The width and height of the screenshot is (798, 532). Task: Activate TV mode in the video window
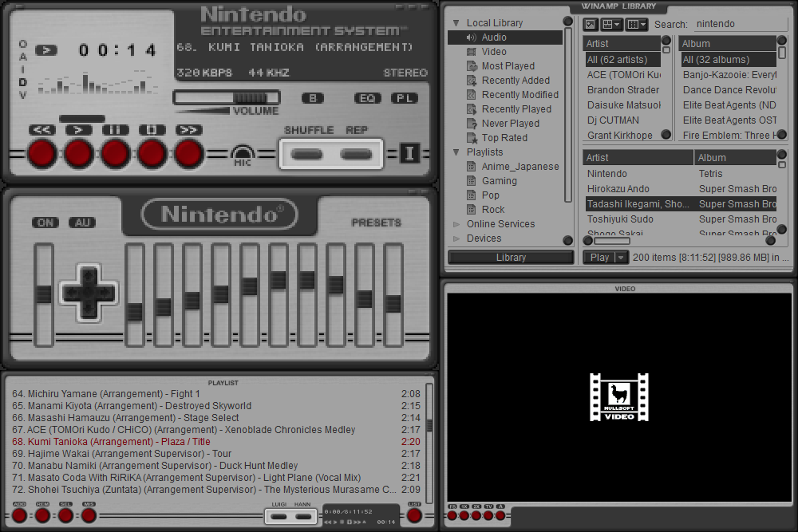(488, 516)
